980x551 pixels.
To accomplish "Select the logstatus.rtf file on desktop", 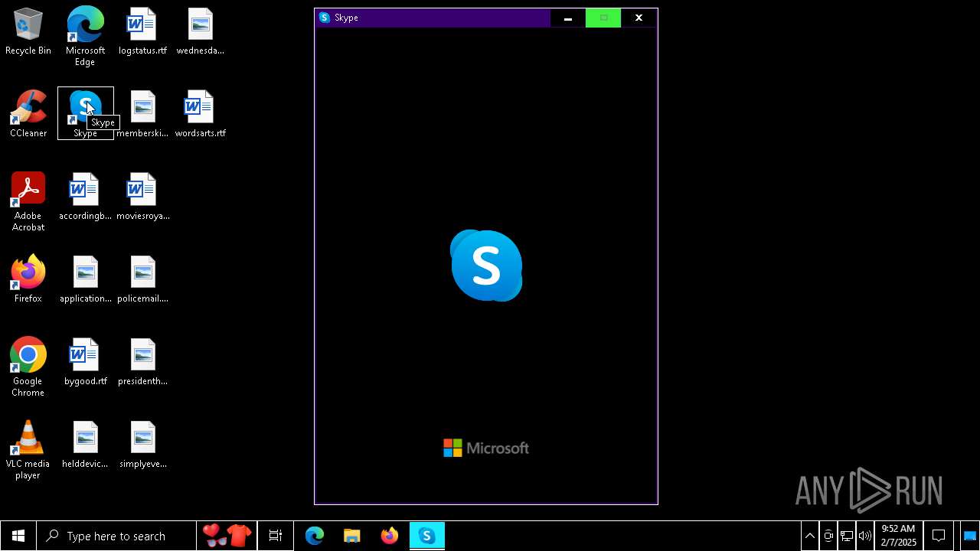I will click(x=142, y=31).
